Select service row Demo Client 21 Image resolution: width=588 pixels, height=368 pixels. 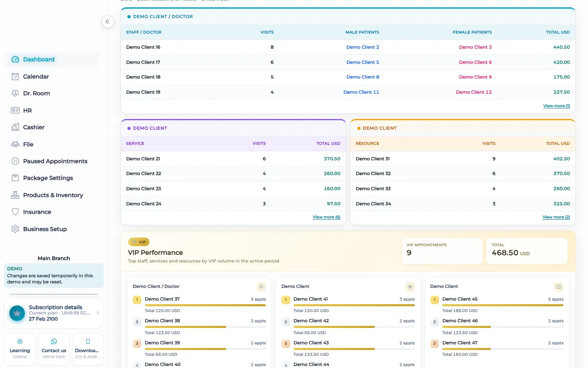pos(233,159)
